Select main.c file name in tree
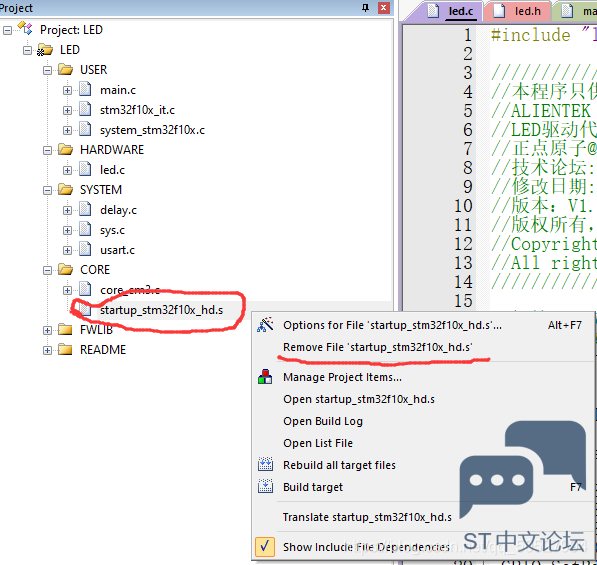Viewport: 597px width, 565px height. pyautogui.click(x=118, y=90)
